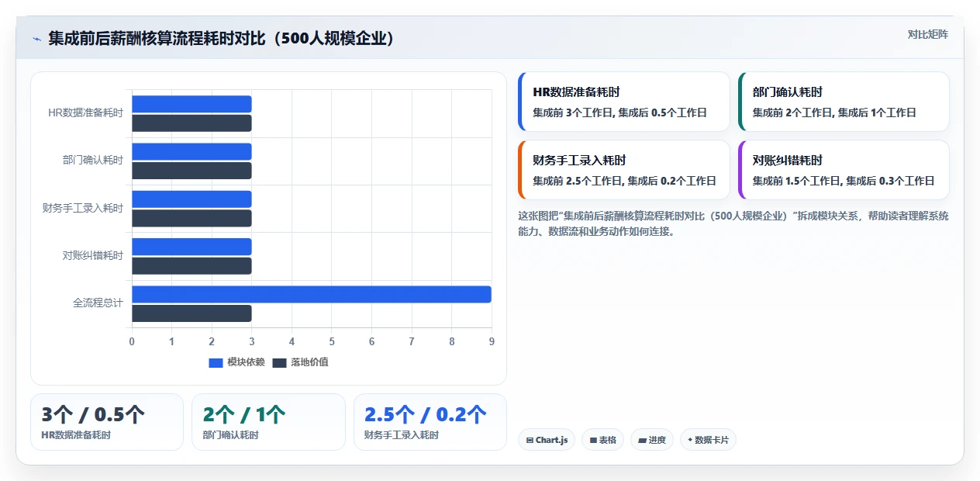
Task: Click the text 集成前 2个工作日, 集成后 1个工作日
Action: [834, 112]
